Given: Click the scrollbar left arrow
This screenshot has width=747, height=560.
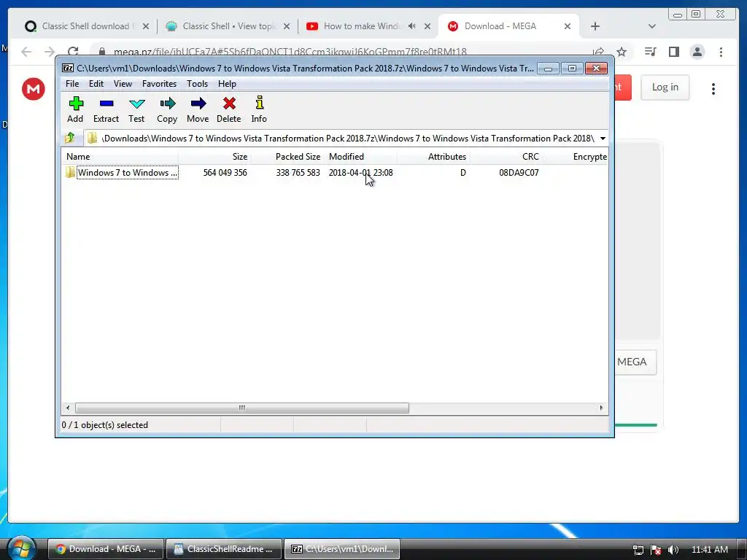Looking at the screenshot, I should coord(68,408).
